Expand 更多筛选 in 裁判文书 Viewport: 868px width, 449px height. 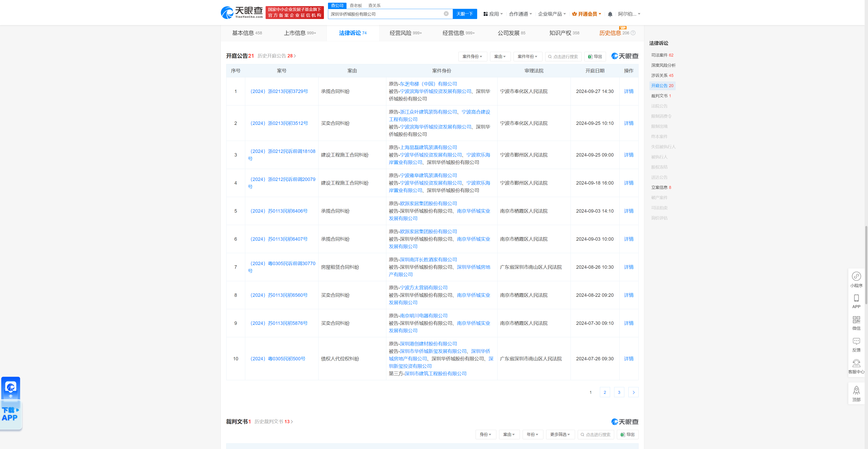click(560, 435)
